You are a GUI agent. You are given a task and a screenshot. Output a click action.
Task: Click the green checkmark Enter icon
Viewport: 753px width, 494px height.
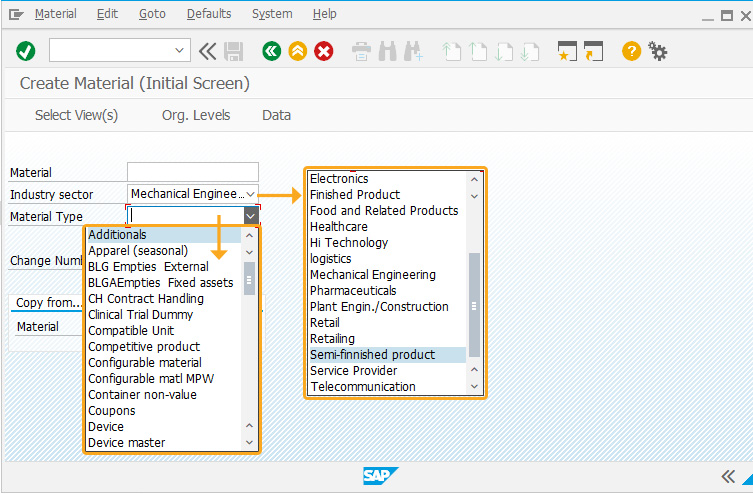click(25, 51)
